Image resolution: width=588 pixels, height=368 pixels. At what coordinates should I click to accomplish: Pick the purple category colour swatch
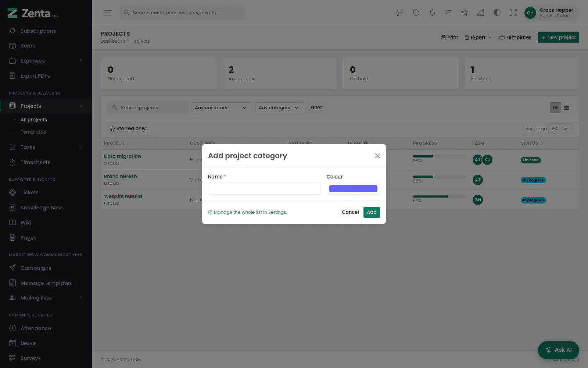pos(353,189)
